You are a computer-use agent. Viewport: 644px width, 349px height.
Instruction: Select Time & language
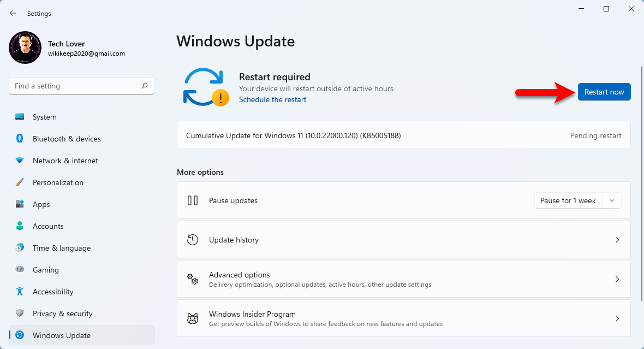[x=82, y=247]
